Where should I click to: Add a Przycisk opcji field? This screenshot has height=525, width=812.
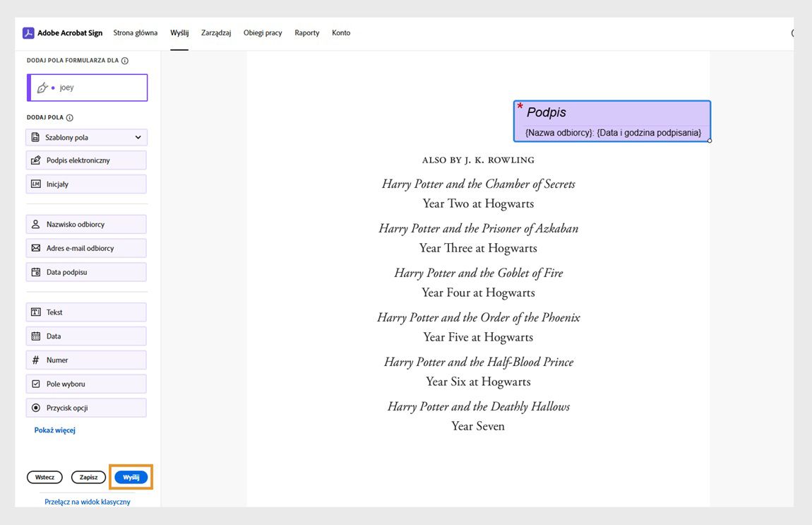click(x=86, y=408)
